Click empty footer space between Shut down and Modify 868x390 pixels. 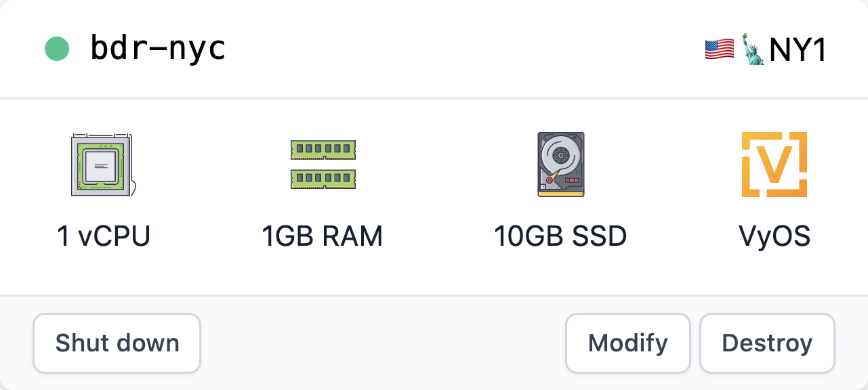point(383,343)
